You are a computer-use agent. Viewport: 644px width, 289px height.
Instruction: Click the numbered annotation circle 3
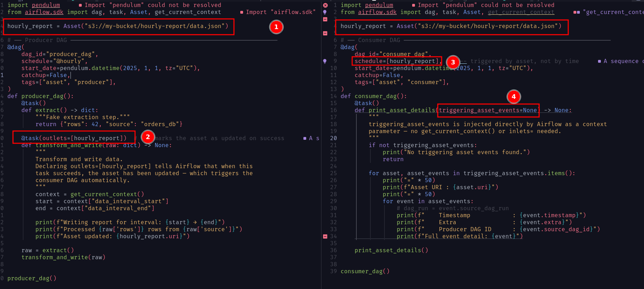[453, 62]
